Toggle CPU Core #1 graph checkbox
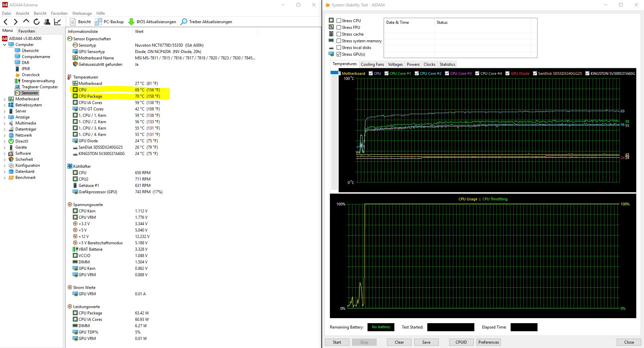 pyautogui.click(x=387, y=73)
